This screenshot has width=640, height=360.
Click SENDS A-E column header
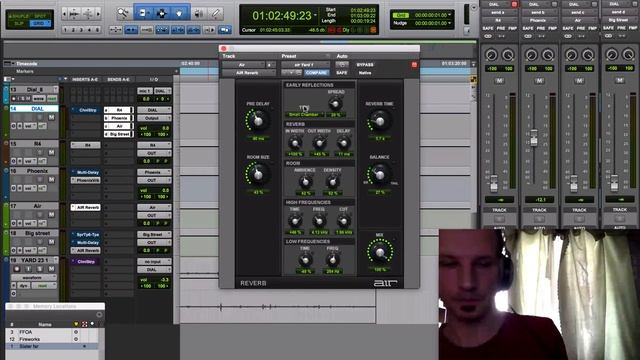(x=118, y=79)
